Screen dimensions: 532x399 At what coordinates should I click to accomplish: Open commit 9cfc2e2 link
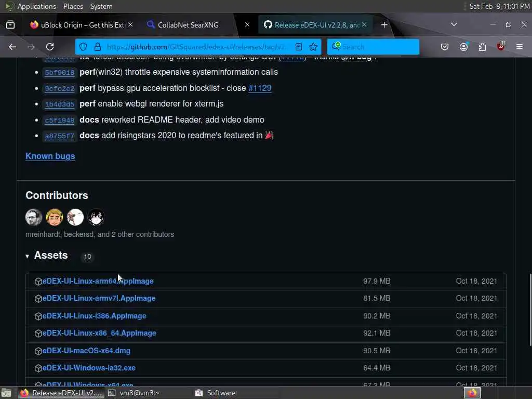[x=60, y=88]
